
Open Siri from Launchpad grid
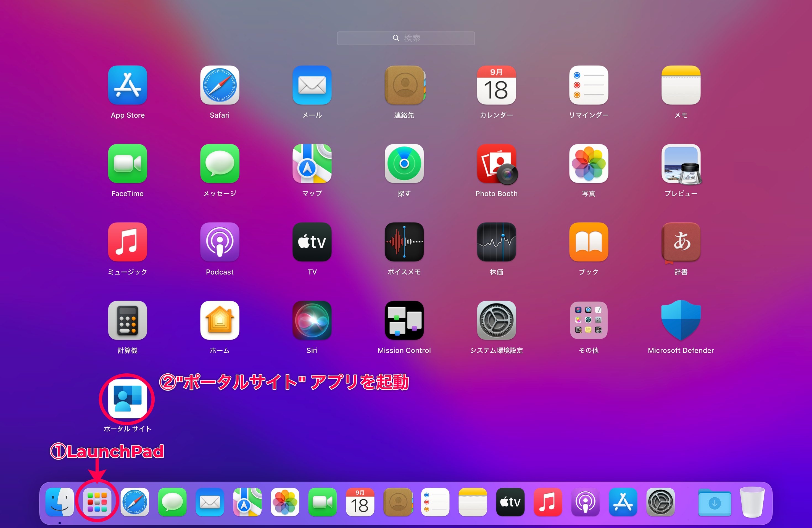click(x=312, y=321)
